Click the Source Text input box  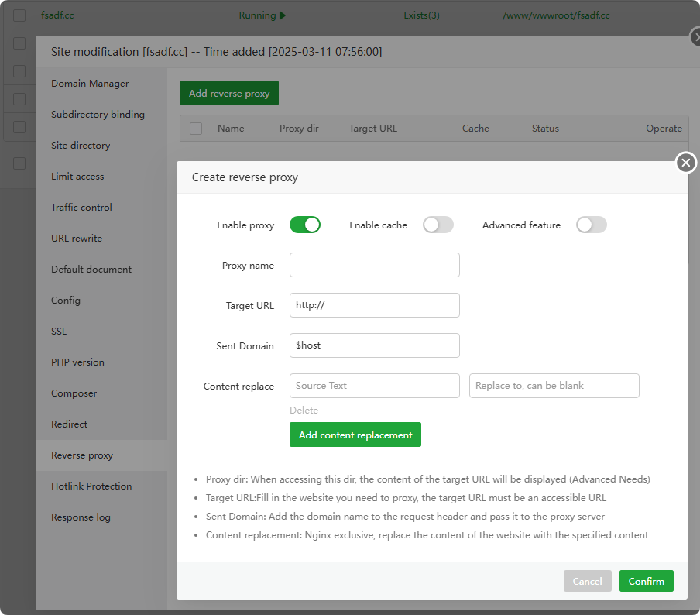[x=374, y=386]
